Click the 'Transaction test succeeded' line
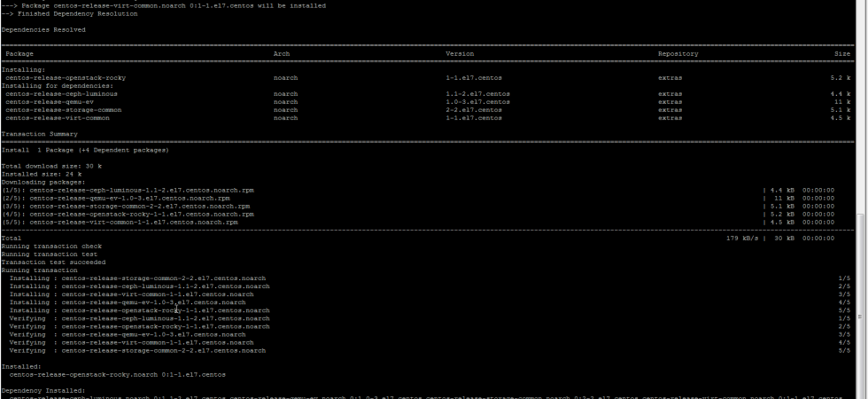Viewport: 868px width, 399px height. coord(53,262)
